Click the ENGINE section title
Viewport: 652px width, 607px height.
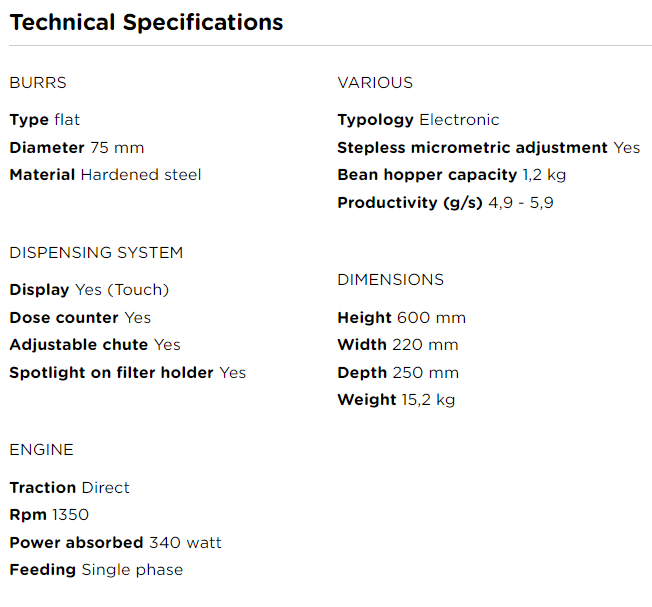[x=41, y=450]
